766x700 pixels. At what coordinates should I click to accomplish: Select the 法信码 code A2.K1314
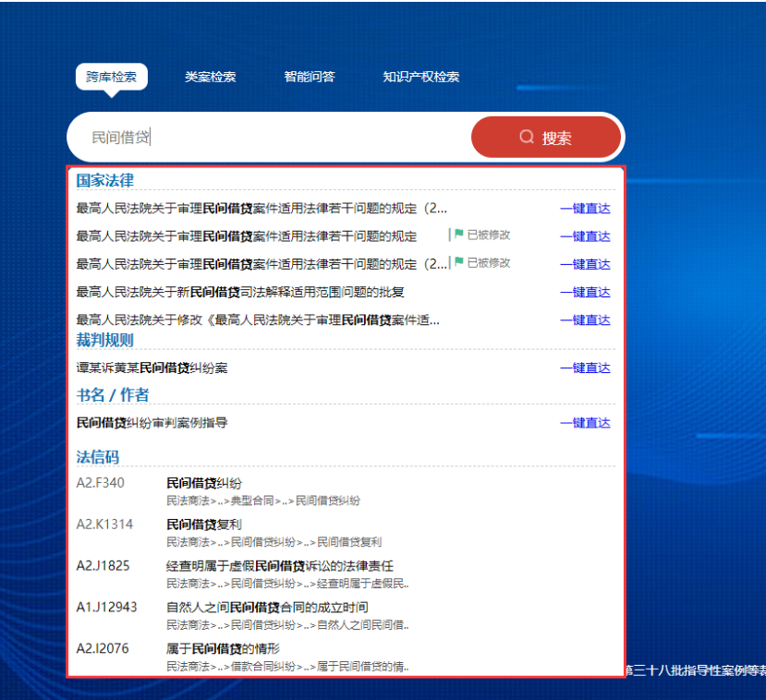[104, 525]
